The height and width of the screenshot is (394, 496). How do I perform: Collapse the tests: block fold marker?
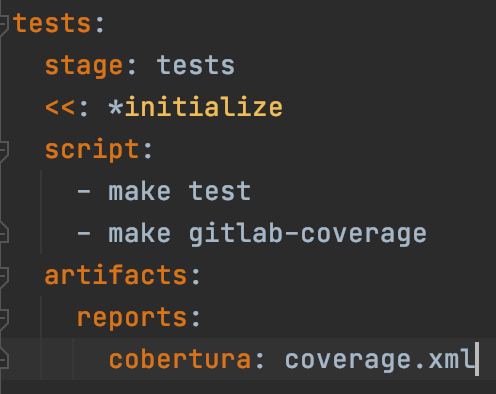click(x=3, y=24)
